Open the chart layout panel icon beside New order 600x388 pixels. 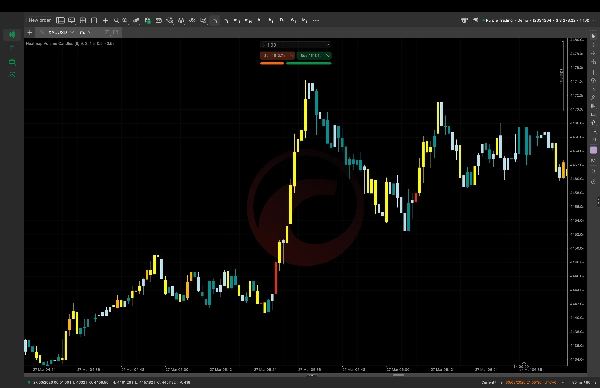pyautogui.click(x=60, y=20)
